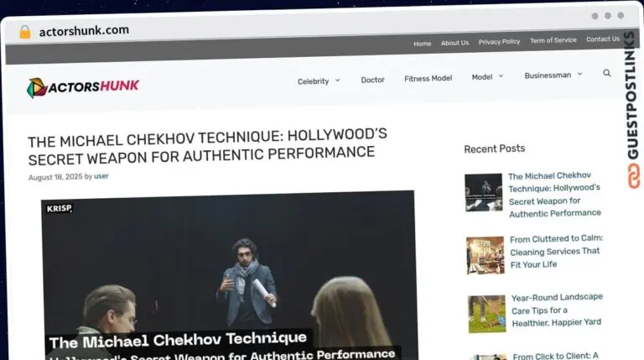This screenshot has width=644, height=360.
Task: Click the actorshunk.com address bar URL
Action: pyautogui.click(x=84, y=30)
